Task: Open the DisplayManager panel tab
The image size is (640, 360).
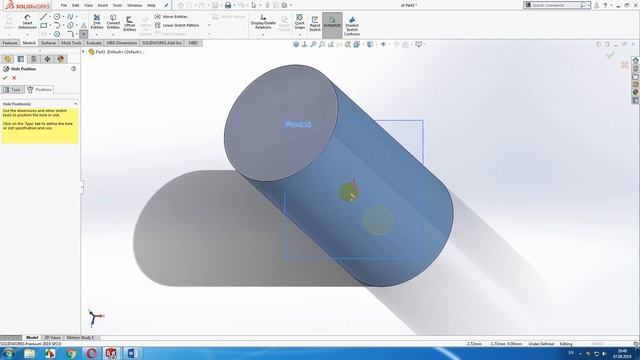Action: pos(61,59)
